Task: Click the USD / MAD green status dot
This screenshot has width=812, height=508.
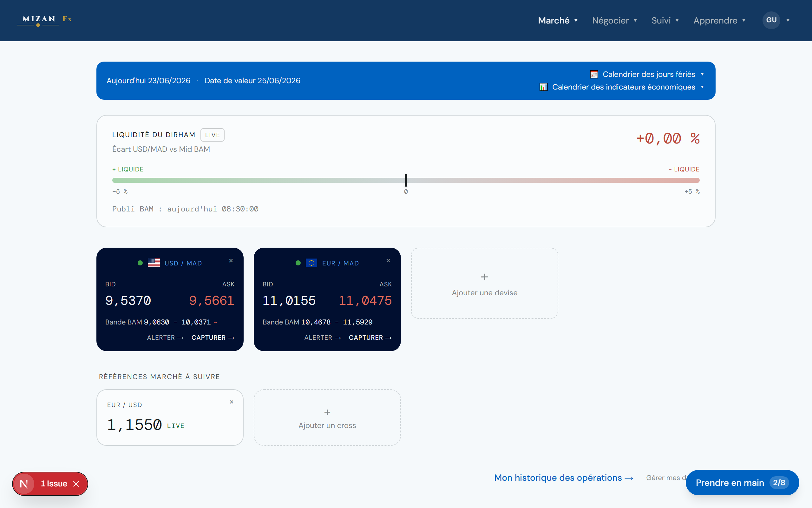Action: (140, 263)
